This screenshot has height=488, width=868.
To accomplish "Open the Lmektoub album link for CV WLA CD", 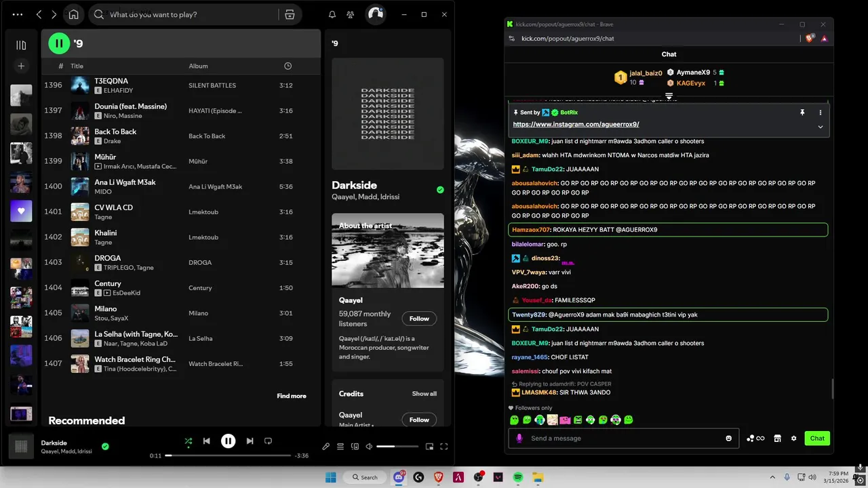I will [203, 212].
